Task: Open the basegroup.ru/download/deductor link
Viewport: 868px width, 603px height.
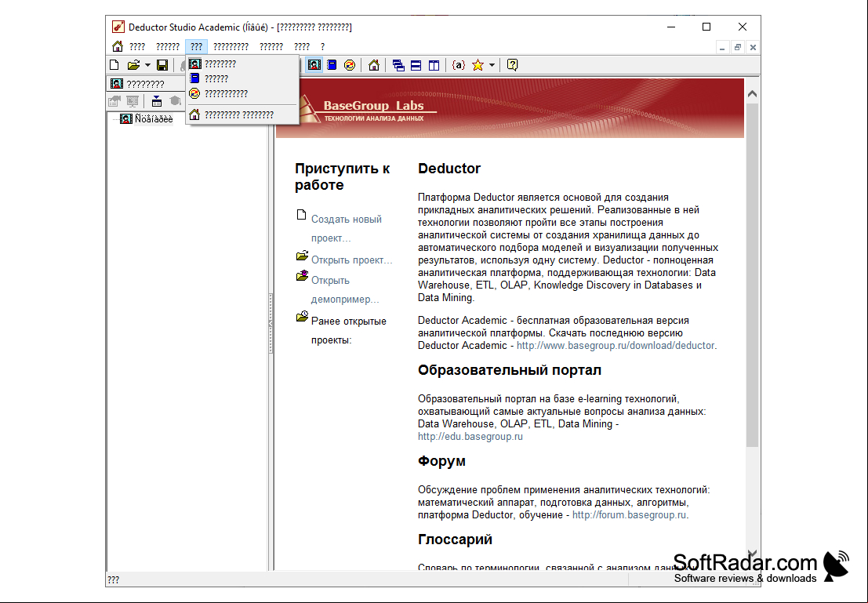Action: click(616, 346)
